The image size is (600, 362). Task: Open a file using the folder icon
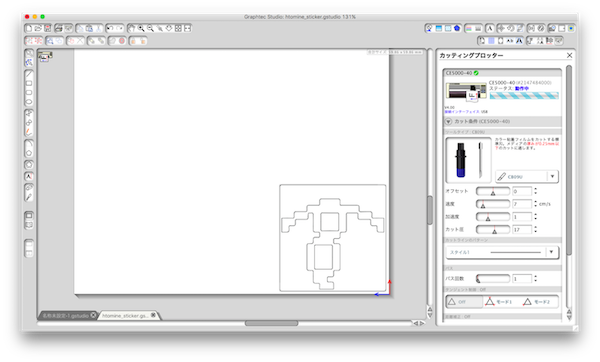(x=38, y=28)
